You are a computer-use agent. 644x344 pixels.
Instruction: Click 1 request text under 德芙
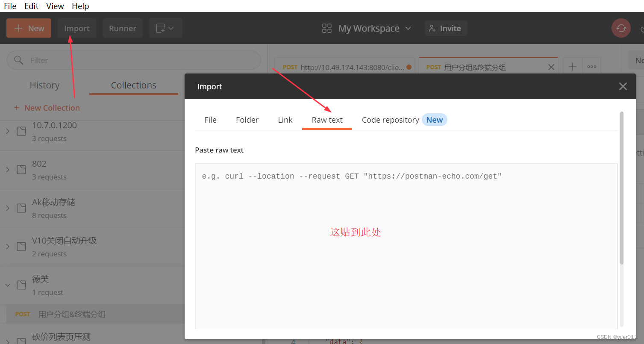coord(47,292)
